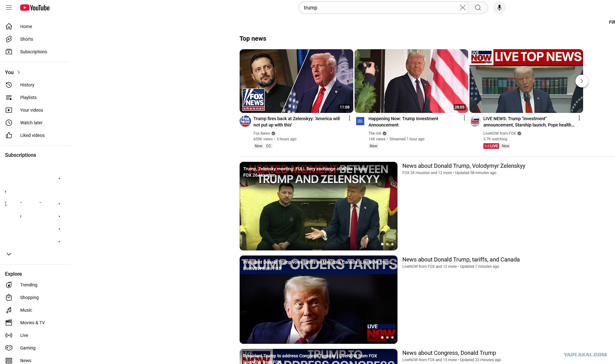Open The Hill Trump Investment thumbnail

click(411, 81)
